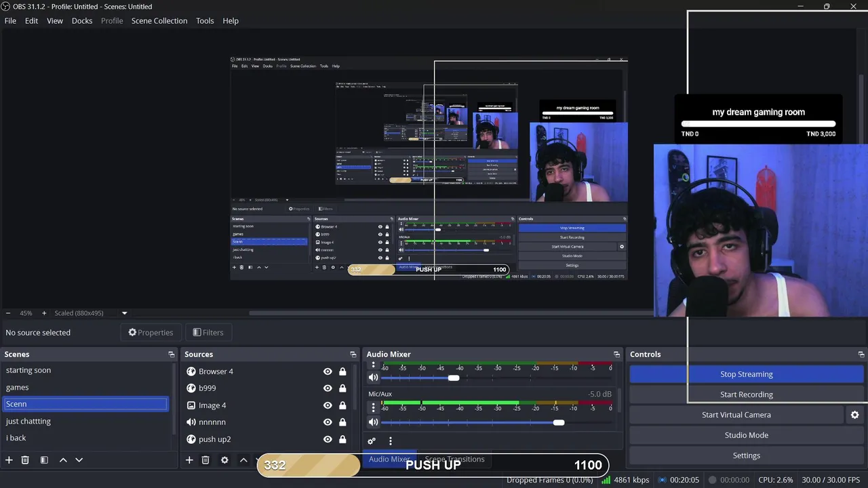Open virtual camera configuration gear

tap(854, 415)
